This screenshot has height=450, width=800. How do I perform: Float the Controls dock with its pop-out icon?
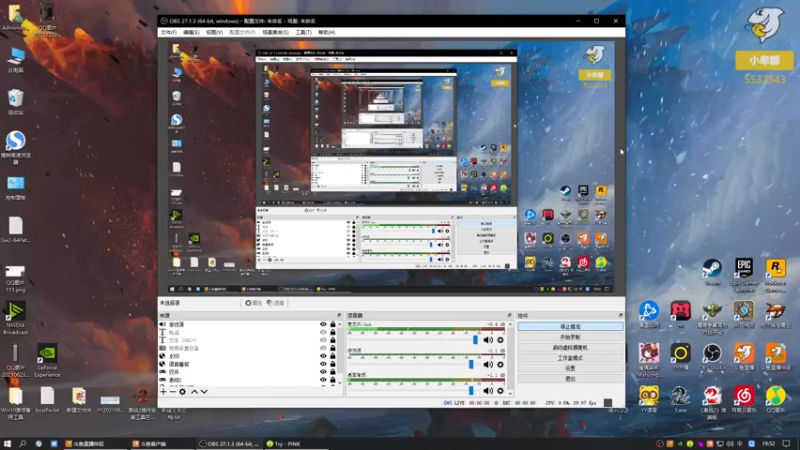click(x=620, y=315)
